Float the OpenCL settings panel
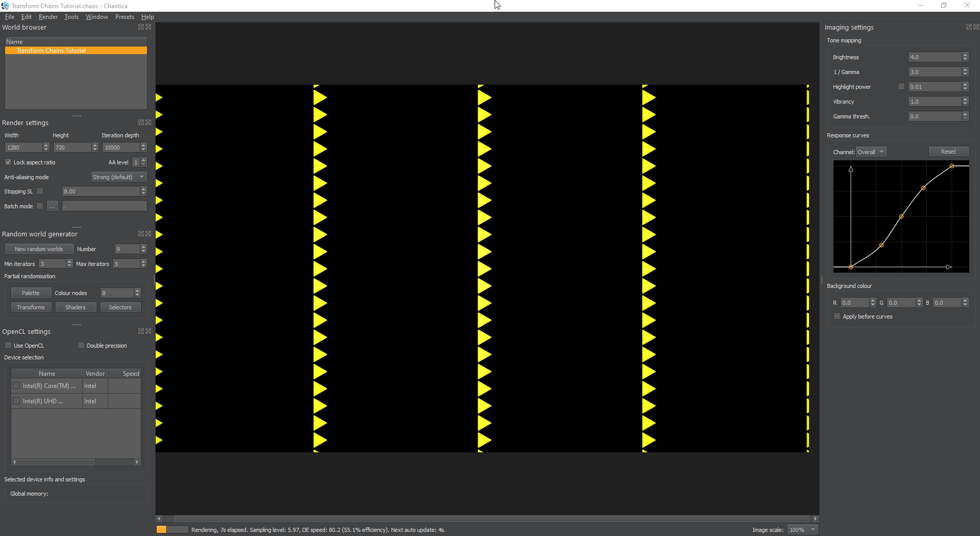The height and width of the screenshot is (536, 980). 141,331
